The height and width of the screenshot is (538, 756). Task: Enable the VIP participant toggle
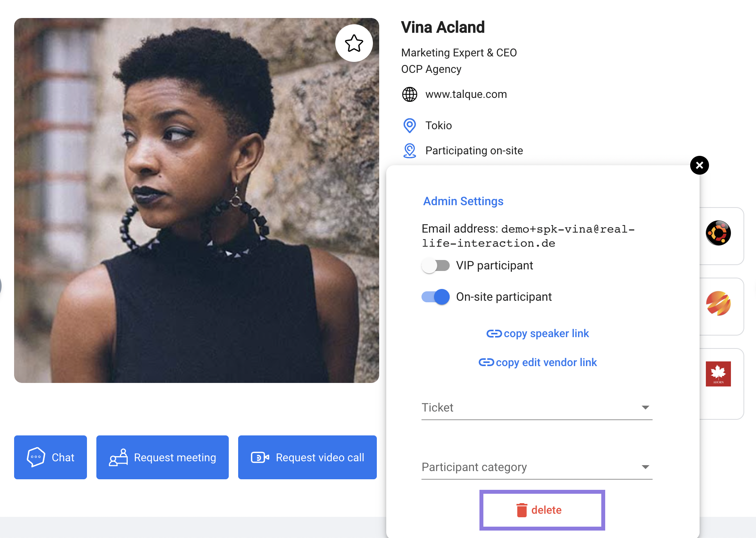[x=436, y=266]
